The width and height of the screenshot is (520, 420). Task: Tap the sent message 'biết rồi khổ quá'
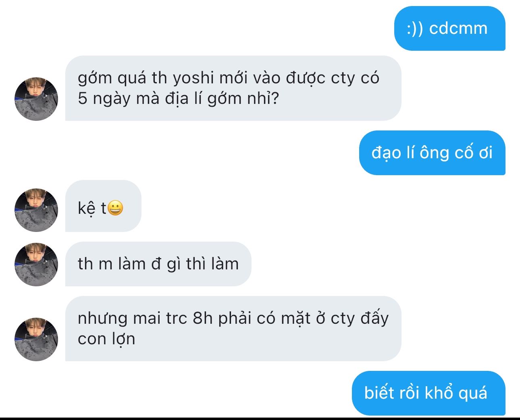tap(428, 393)
